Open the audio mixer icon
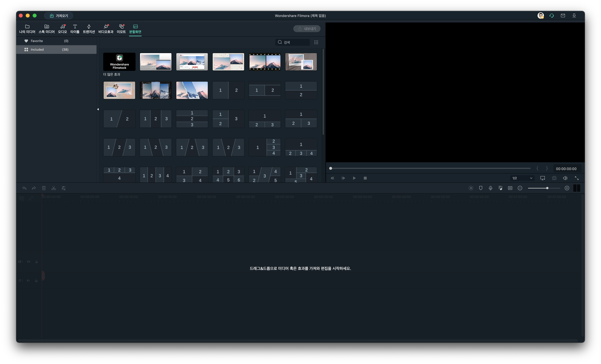Image resolution: width=601 pixels, height=364 pixels. tap(500, 188)
